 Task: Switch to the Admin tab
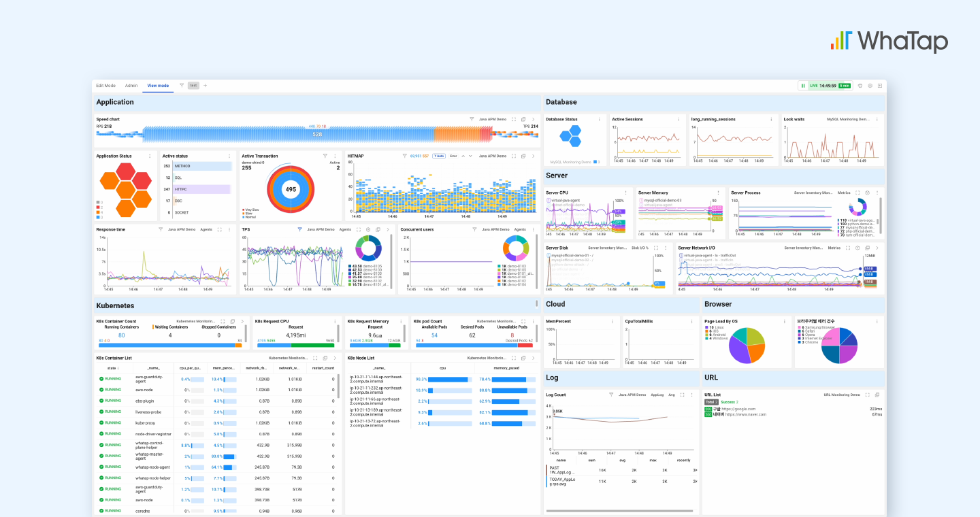click(131, 86)
